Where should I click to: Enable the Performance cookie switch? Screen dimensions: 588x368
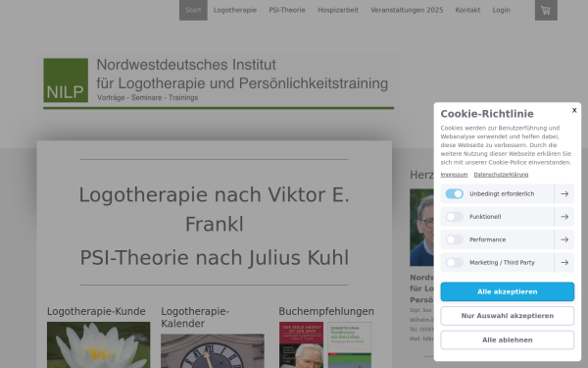(x=454, y=239)
